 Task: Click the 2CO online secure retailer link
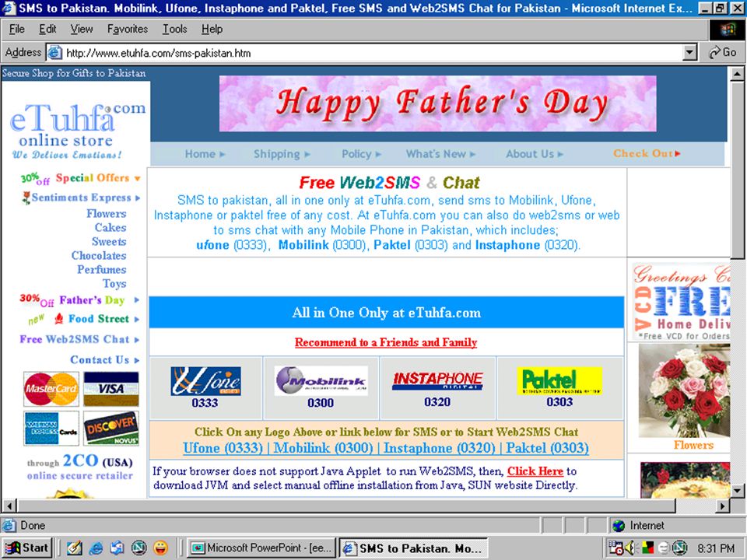(x=79, y=467)
